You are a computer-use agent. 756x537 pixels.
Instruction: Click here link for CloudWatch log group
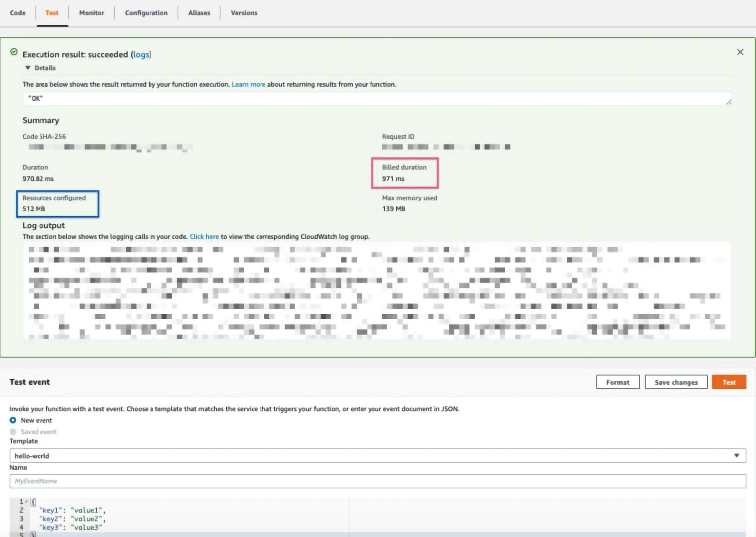click(204, 236)
